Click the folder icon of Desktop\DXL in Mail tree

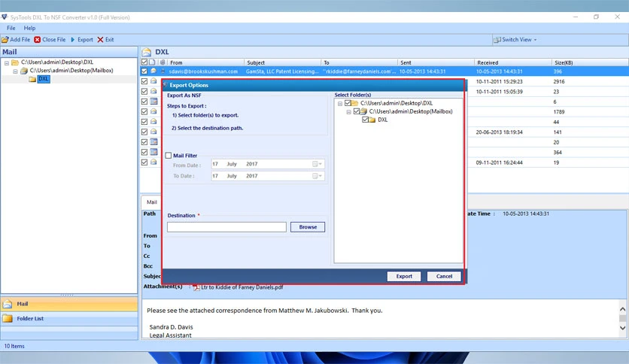[15, 62]
